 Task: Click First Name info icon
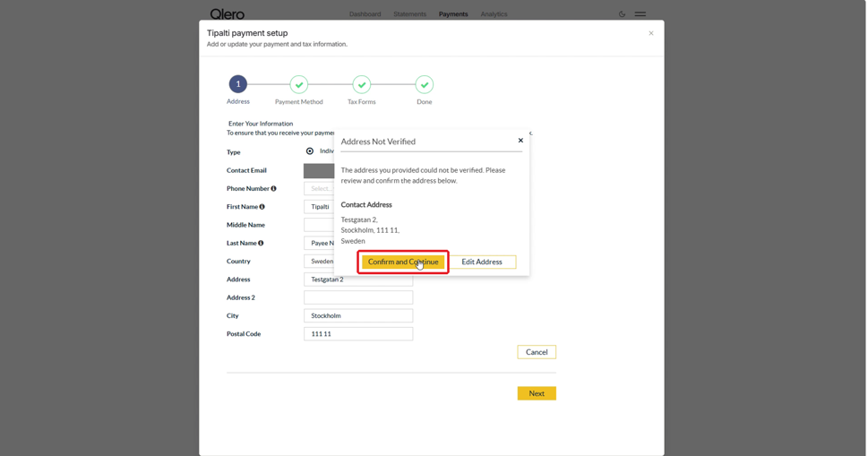click(262, 207)
